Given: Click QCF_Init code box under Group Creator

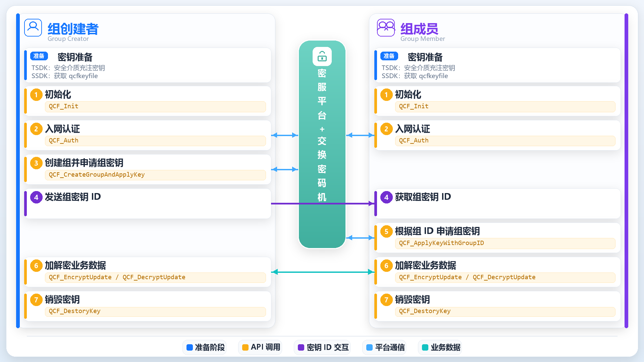Looking at the screenshot, I should pyautogui.click(x=155, y=107).
